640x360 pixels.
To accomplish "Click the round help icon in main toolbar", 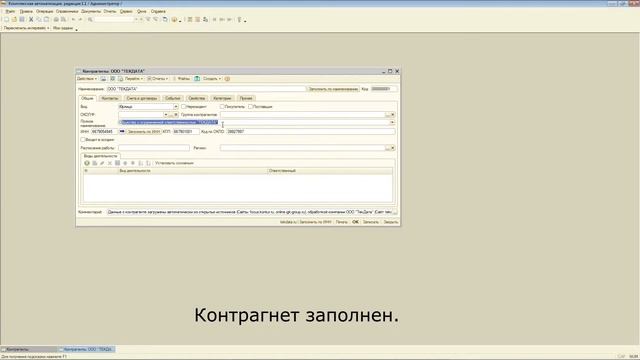I will [x=174, y=20].
